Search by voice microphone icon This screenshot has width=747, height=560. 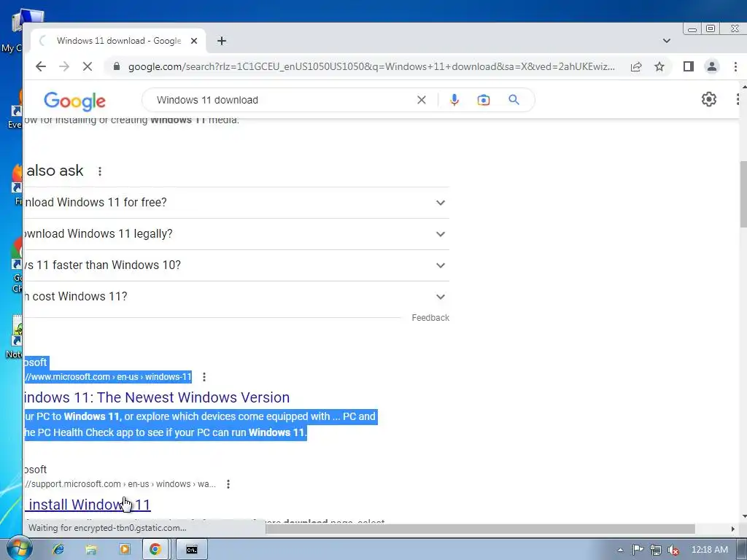(454, 100)
